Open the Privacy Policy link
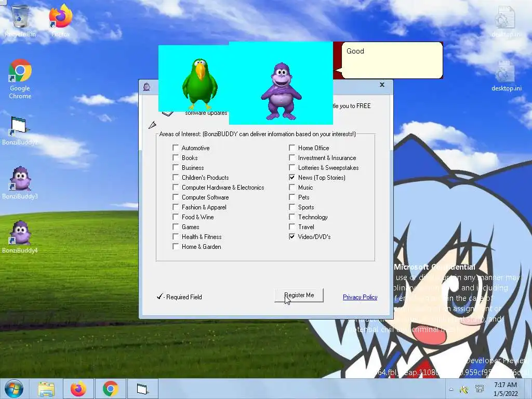This screenshot has height=399, width=532. click(x=360, y=297)
